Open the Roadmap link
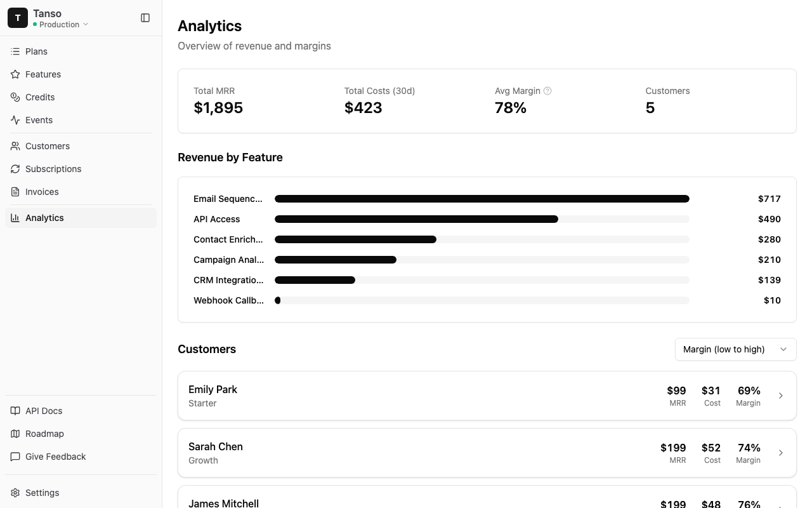This screenshot has width=812, height=508. tap(44, 434)
